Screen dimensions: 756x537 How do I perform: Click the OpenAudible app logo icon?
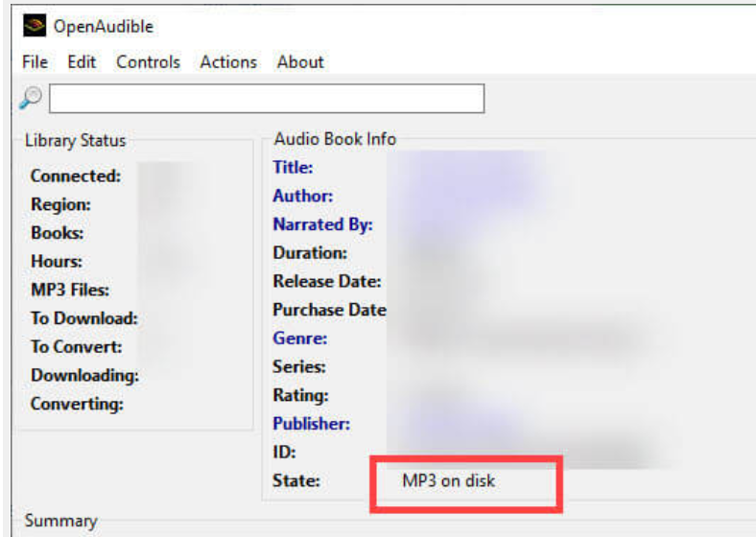(35, 26)
